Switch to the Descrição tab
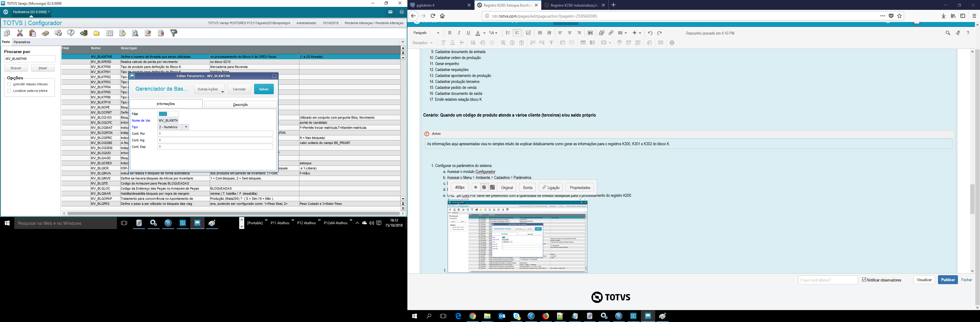The image size is (980, 322). coord(240,105)
